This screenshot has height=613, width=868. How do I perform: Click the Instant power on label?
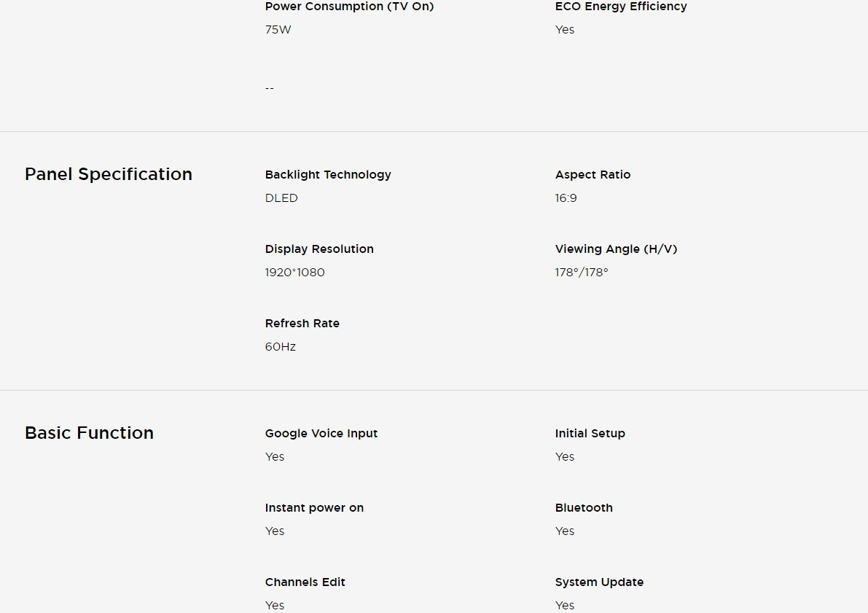click(x=314, y=508)
